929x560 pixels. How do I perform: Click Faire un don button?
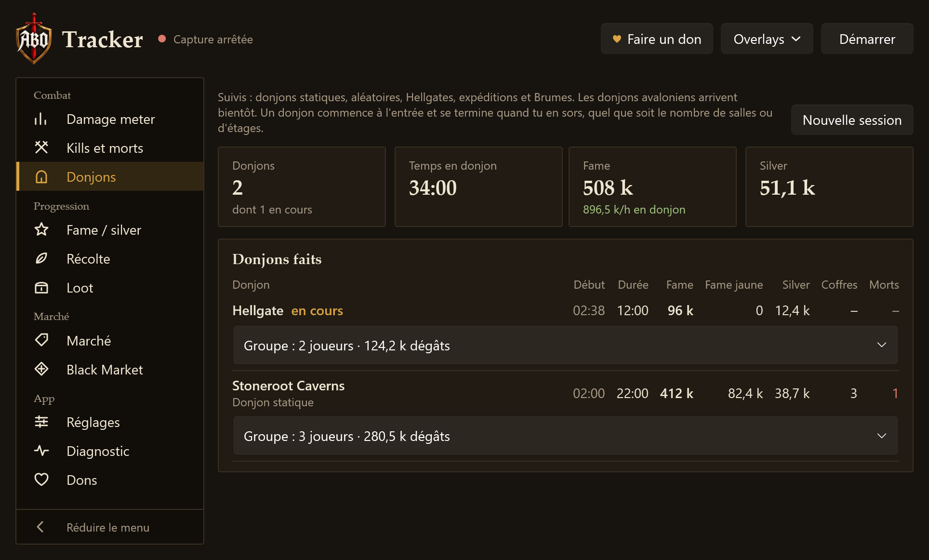(657, 39)
